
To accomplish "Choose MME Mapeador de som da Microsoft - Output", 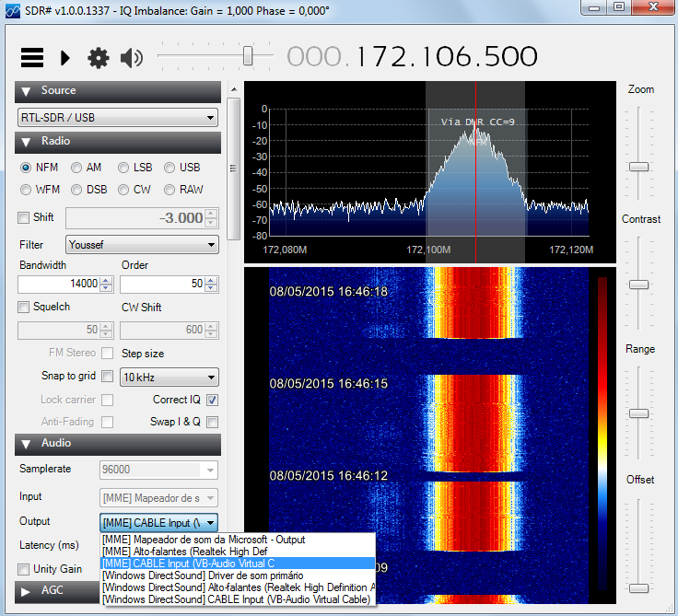I will click(238, 540).
